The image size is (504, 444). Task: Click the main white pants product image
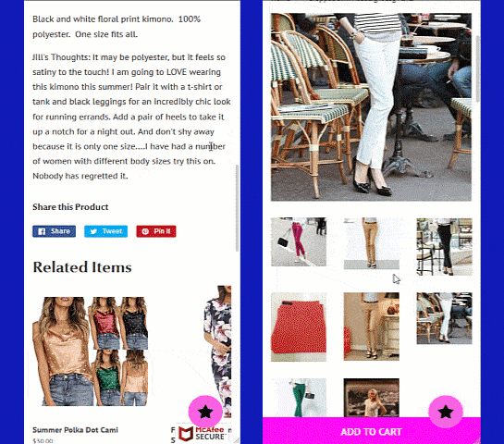coord(371,107)
